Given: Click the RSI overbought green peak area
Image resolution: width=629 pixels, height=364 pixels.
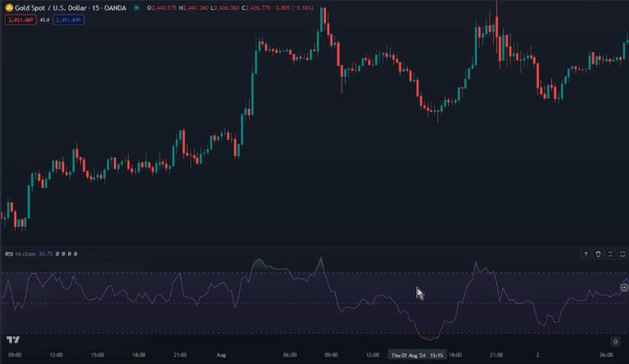Looking at the screenshot, I should (260, 264).
